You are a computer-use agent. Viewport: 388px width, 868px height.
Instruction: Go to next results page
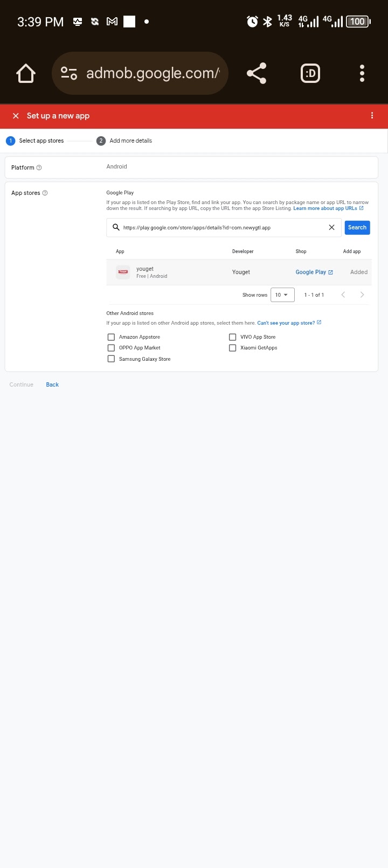pos(362,295)
